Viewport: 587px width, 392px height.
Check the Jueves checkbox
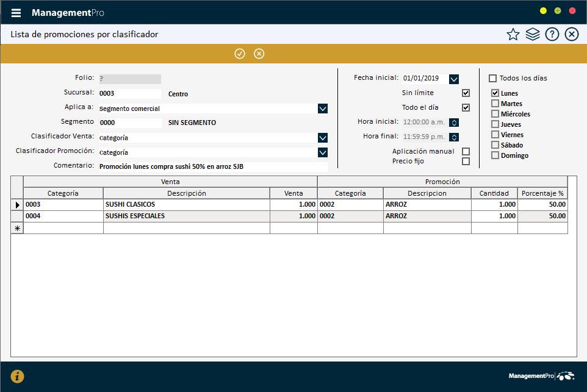point(495,124)
